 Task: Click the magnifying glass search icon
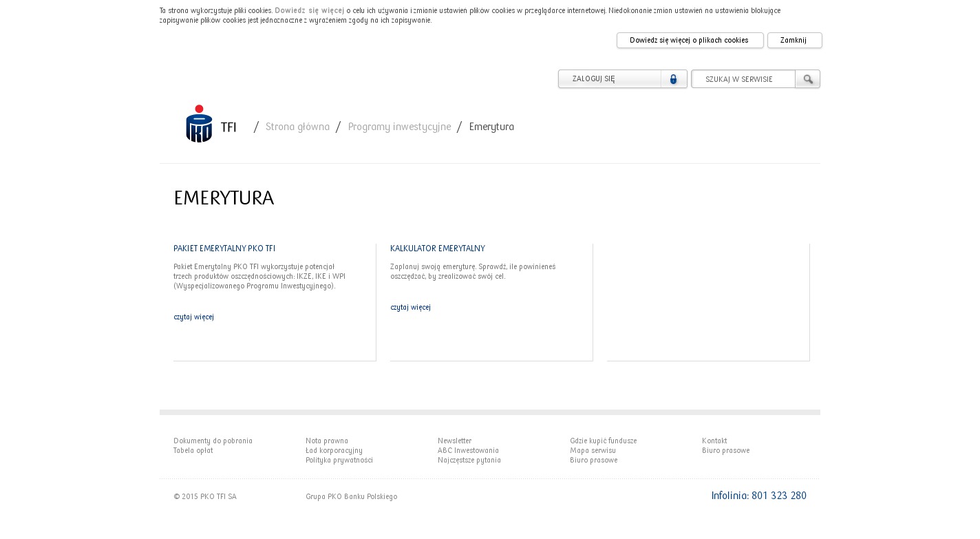coord(808,79)
